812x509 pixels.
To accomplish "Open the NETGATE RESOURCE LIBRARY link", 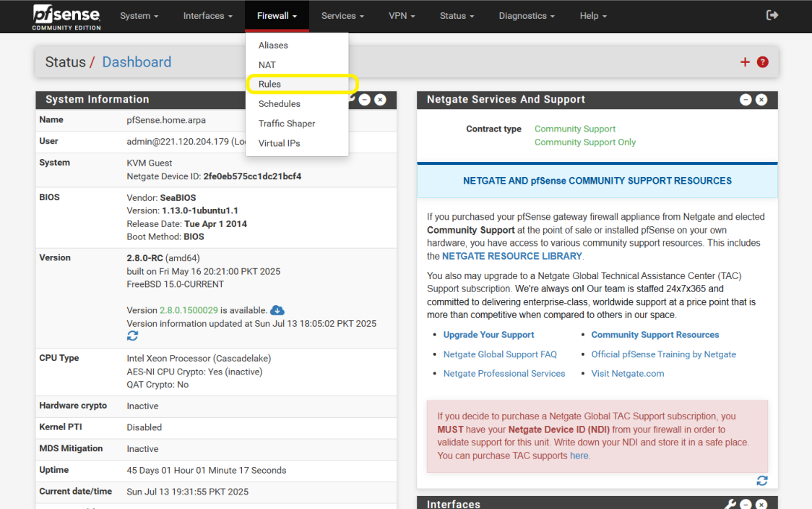I will click(511, 256).
